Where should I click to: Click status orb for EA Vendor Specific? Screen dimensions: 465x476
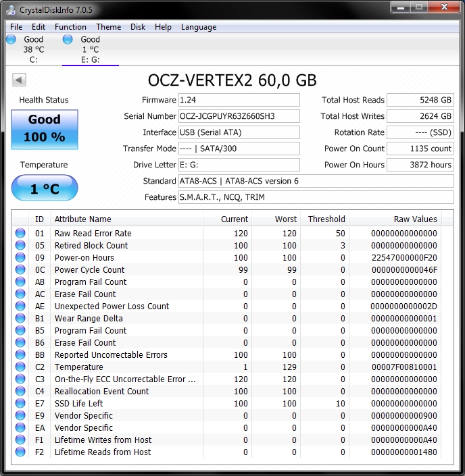[x=20, y=427]
